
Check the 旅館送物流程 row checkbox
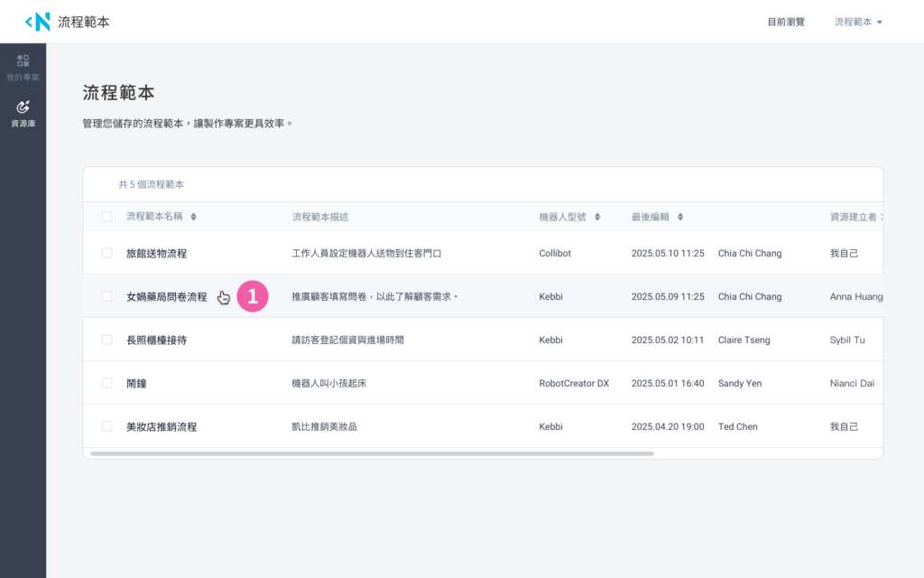(x=107, y=253)
